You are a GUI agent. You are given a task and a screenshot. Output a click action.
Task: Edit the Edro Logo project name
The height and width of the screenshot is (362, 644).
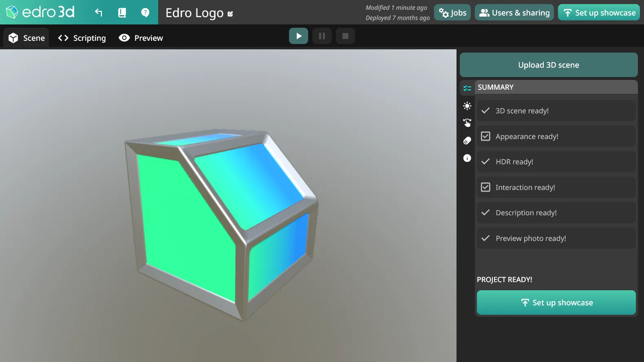[230, 14]
